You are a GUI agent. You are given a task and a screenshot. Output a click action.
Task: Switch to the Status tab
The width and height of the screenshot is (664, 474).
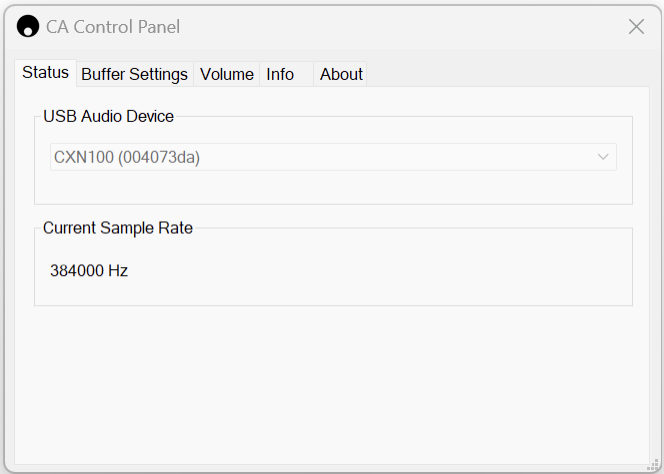45,73
